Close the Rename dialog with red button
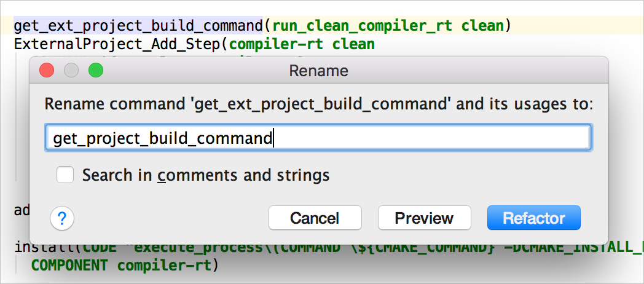The image size is (644, 284). pos(47,71)
